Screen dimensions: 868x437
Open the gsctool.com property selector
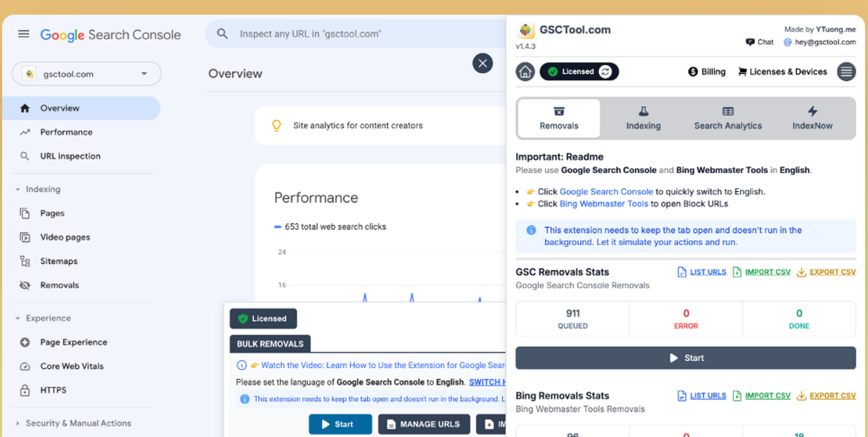tap(85, 73)
